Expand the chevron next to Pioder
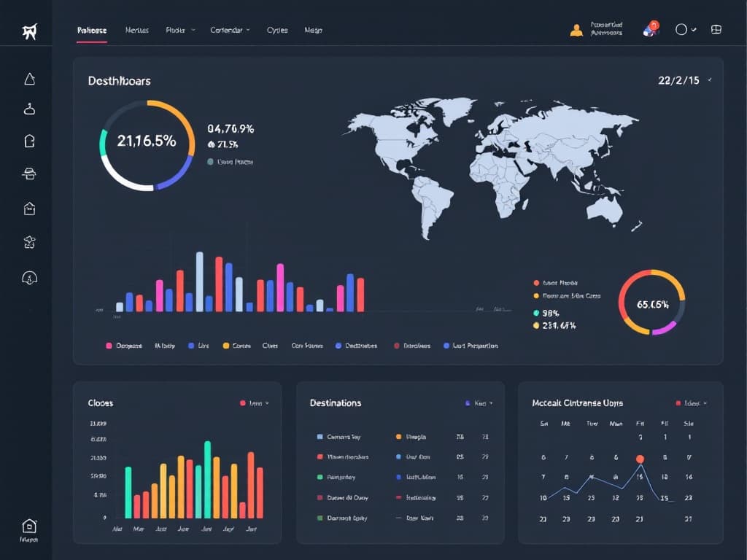The height and width of the screenshot is (560, 747). coord(193,30)
